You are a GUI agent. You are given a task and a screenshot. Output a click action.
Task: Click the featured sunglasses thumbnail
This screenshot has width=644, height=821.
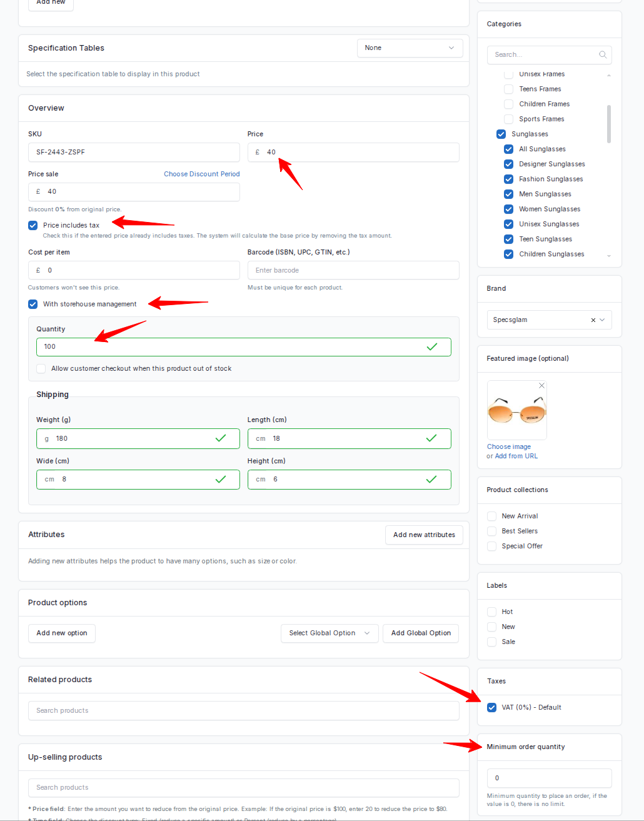click(516, 410)
